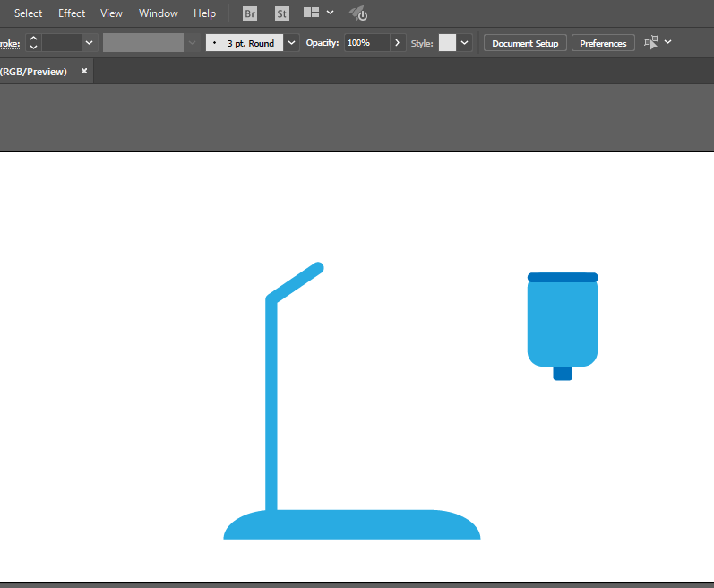Open Adobe Stock via St icon
The image size is (714, 588).
pyautogui.click(x=282, y=13)
